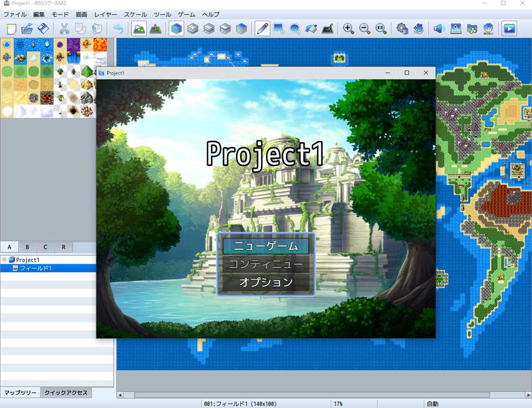Select Project1 in map tree
Image resolution: width=532 pixels, height=408 pixels.
point(28,260)
